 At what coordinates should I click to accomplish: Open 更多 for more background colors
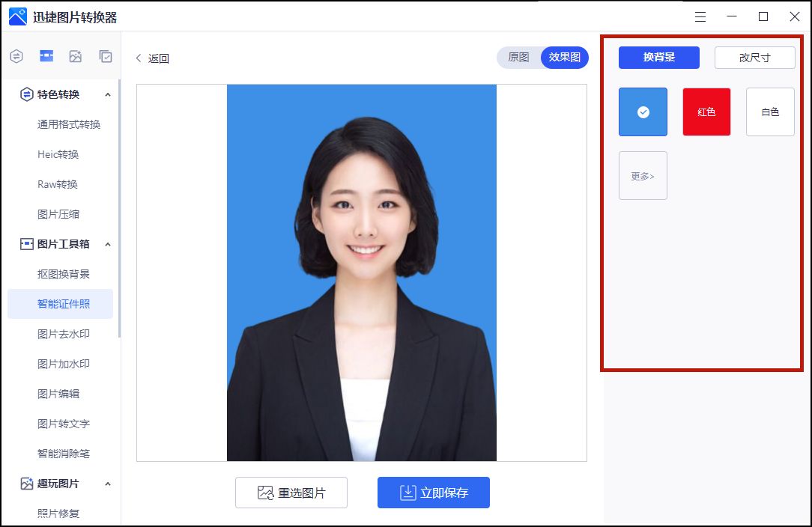[642, 175]
